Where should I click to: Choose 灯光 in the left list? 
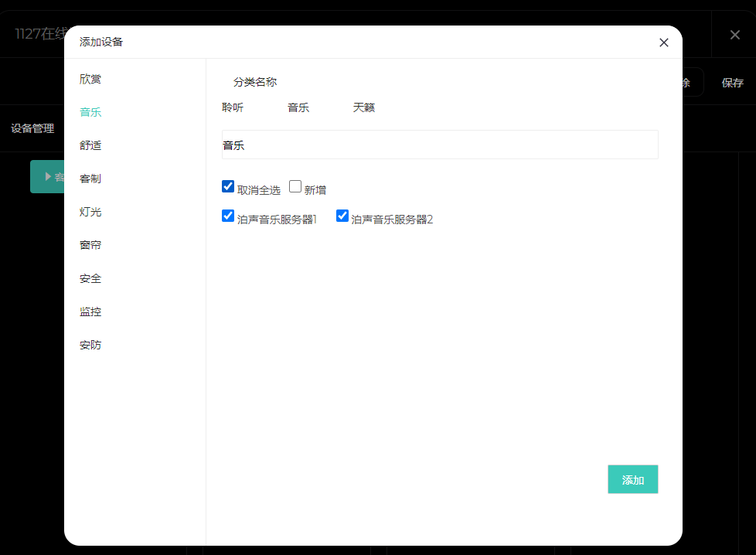pyautogui.click(x=90, y=212)
